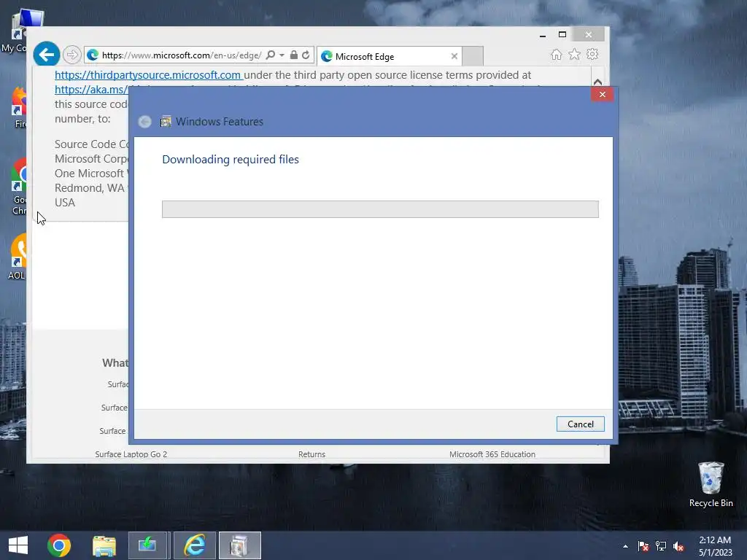This screenshot has width=747, height=560.
Task: Close the Windows Features dialog
Action: point(602,94)
